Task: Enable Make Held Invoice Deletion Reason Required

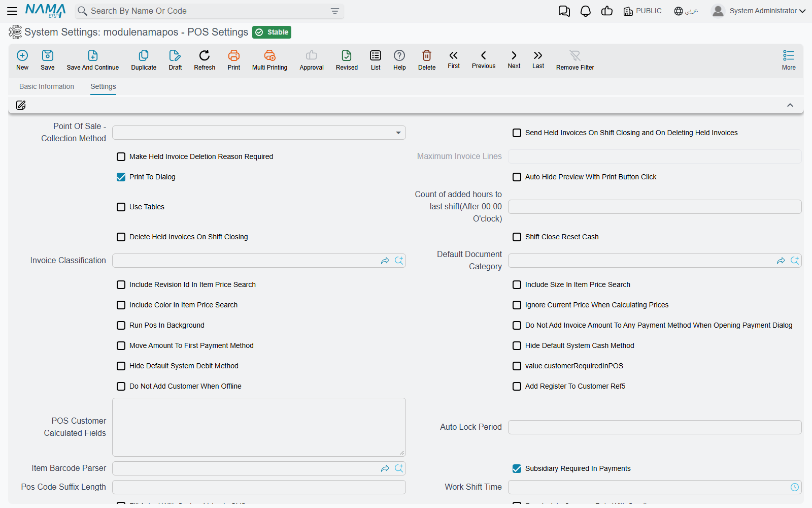Action: (x=121, y=156)
